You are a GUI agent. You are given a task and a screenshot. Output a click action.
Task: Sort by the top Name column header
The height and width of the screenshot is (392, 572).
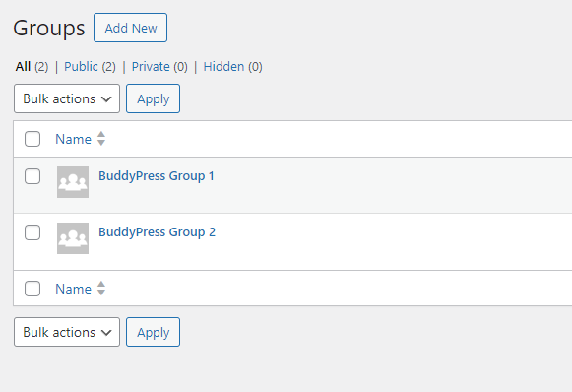73,139
